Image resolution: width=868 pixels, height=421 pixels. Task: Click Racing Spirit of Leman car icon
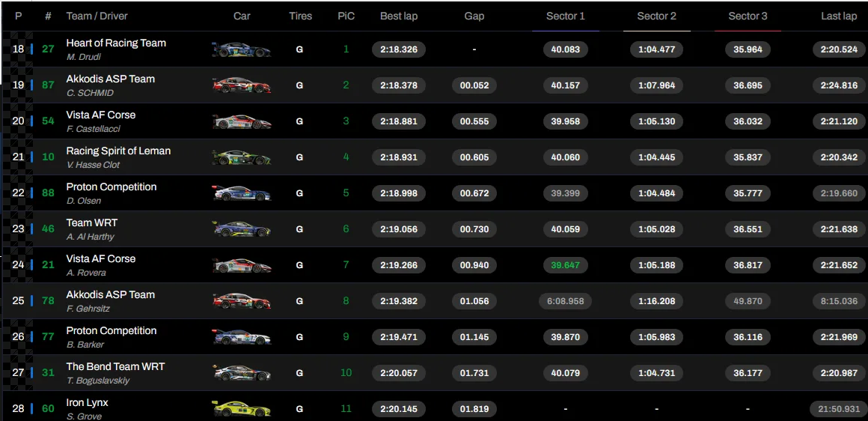coord(241,157)
